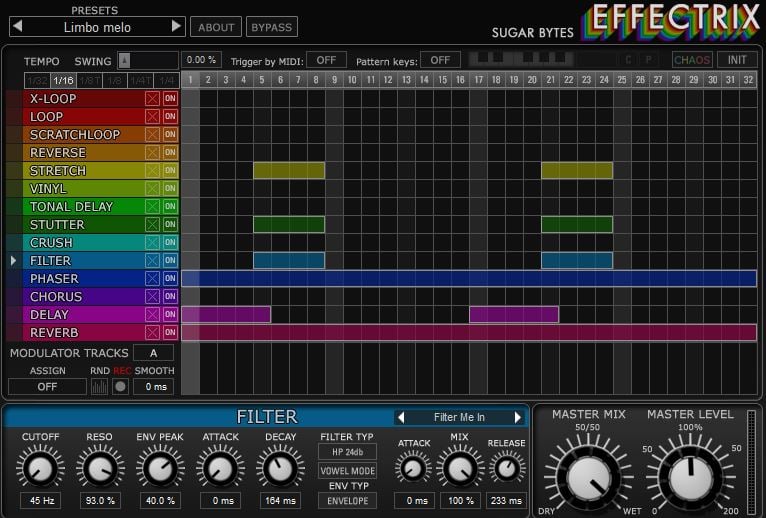The image size is (766, 518).
Task: Click the first STRETCH block starting at step 5
Action: [289, 171]
